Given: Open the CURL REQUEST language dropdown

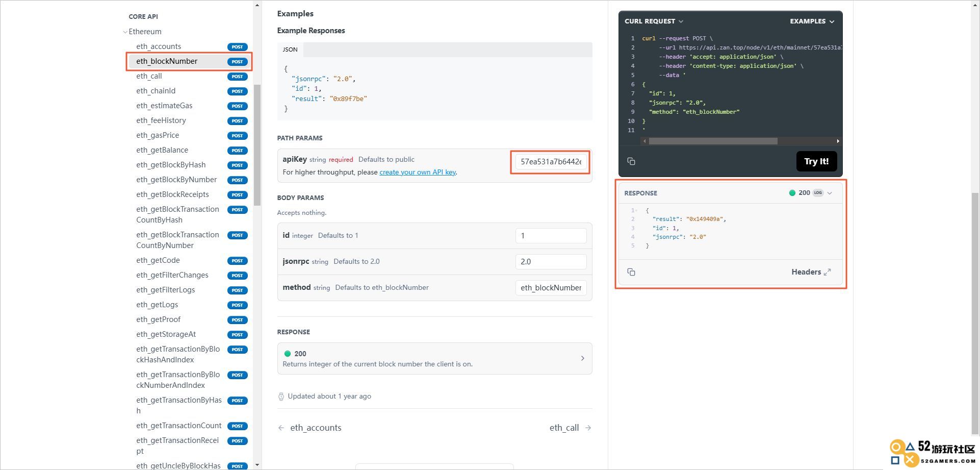Looking at the screenshot, I should [x=654, y=21].
